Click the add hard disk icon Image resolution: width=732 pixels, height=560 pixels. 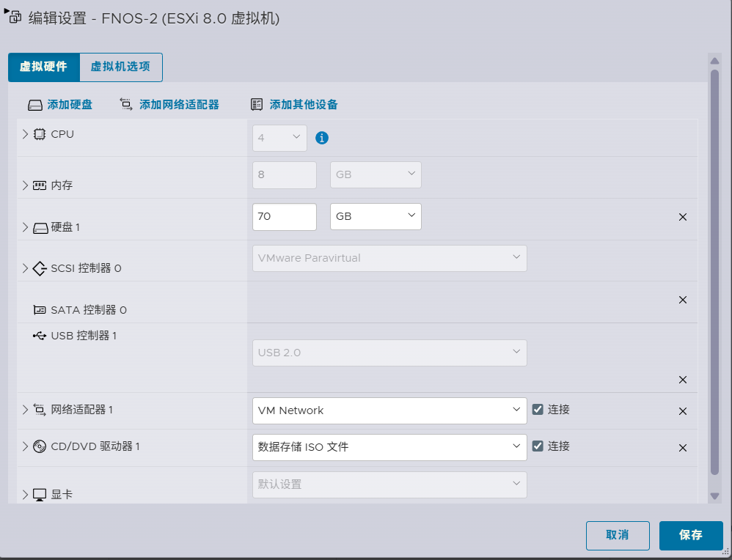coord(35,105)
